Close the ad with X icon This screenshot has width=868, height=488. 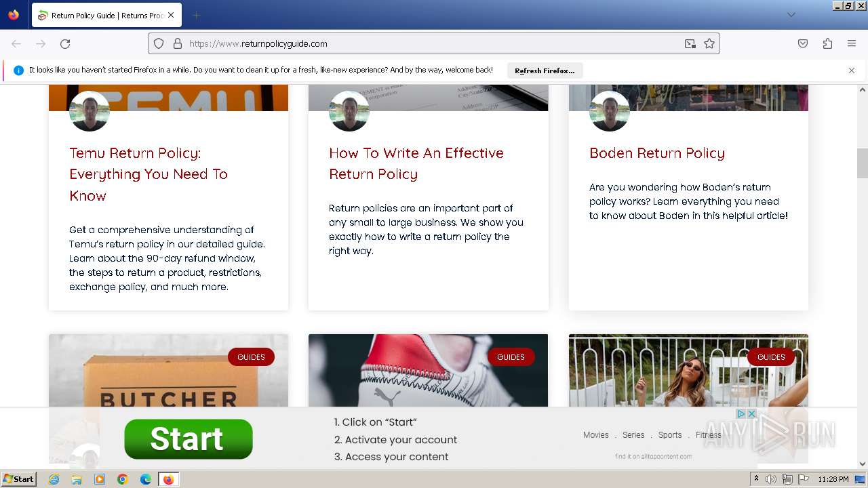[751, 413]
